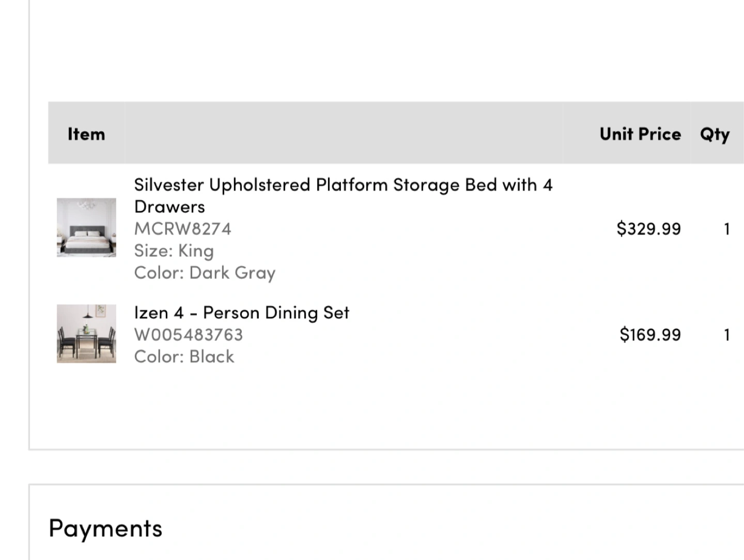
Task: Click the Color: Black attribute
Action: 184,356
